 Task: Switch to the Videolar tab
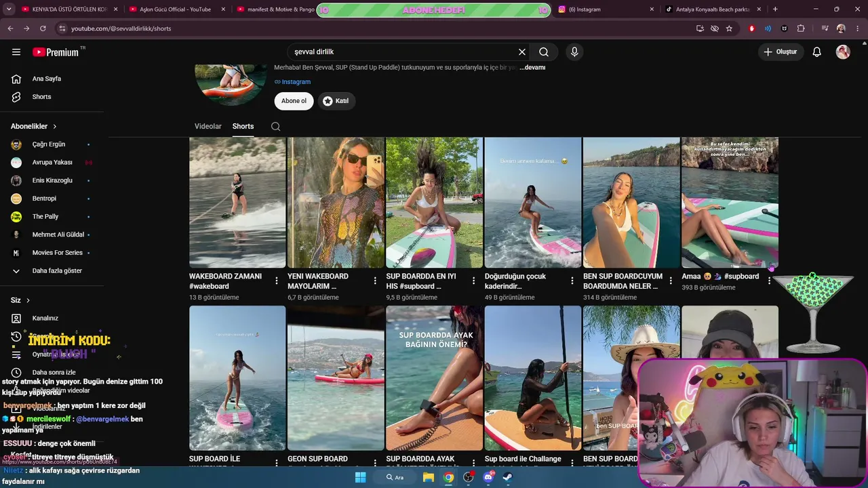point(208,126)
